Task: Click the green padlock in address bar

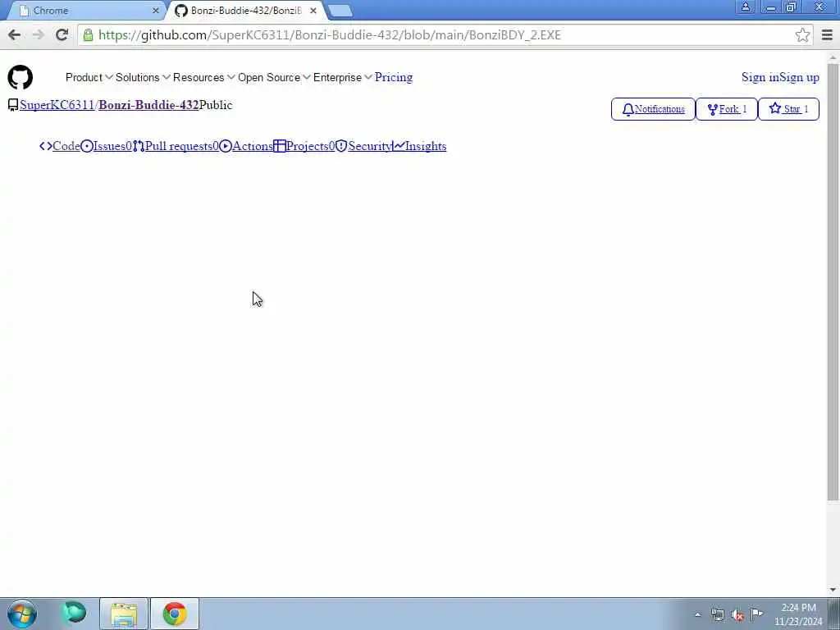Action: 88,34
